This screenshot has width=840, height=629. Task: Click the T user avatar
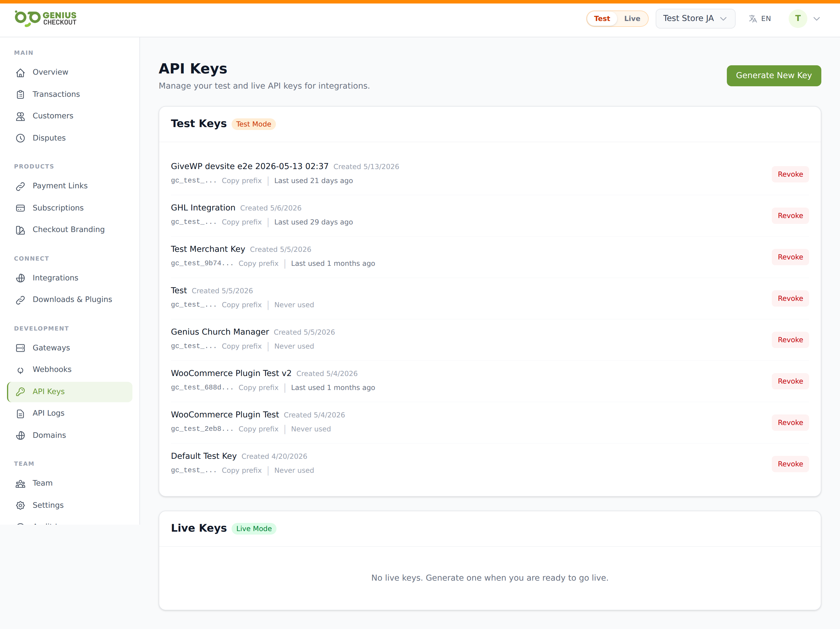tap(798, 19)
